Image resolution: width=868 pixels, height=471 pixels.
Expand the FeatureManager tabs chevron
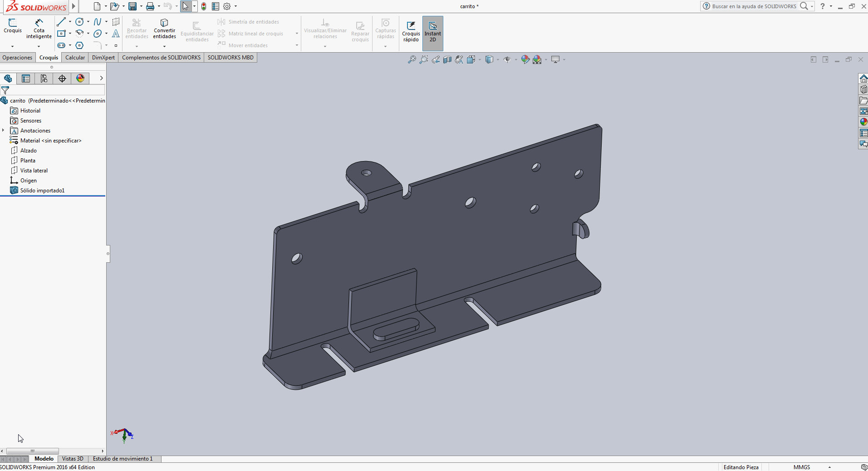pyautogui.click(x=101, y=78)
